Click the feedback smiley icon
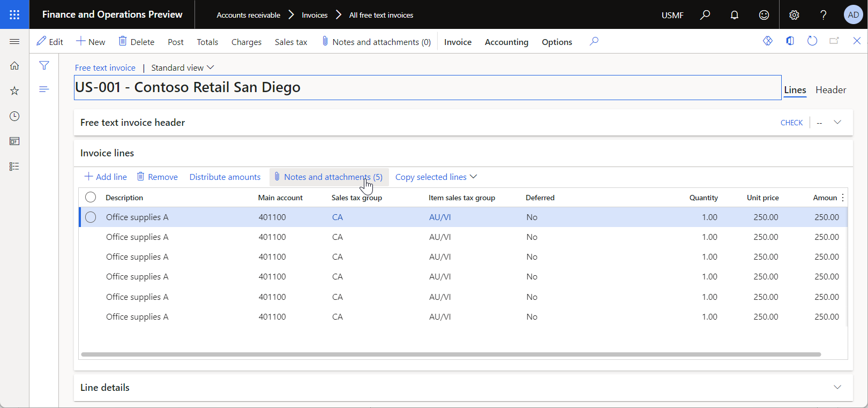Screen dimensions: 868x408 (x=764, y=15)
